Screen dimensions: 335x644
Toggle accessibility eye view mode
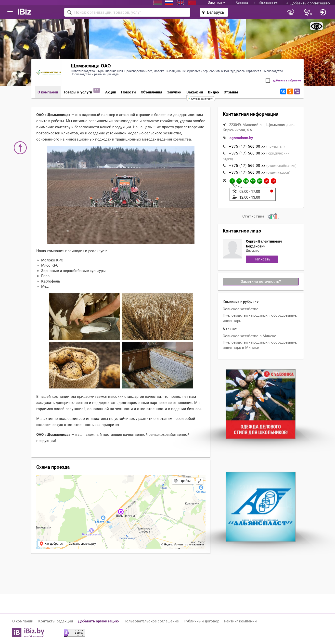click(x=316, y=26)
